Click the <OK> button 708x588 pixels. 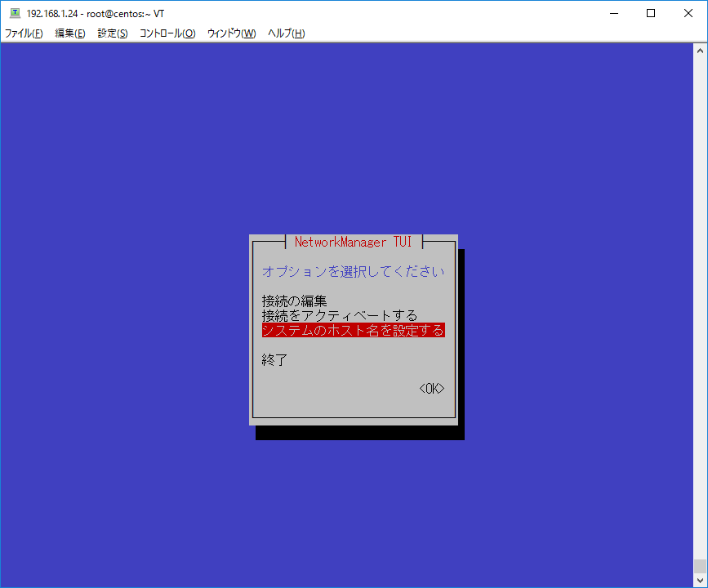click(432, 389)
